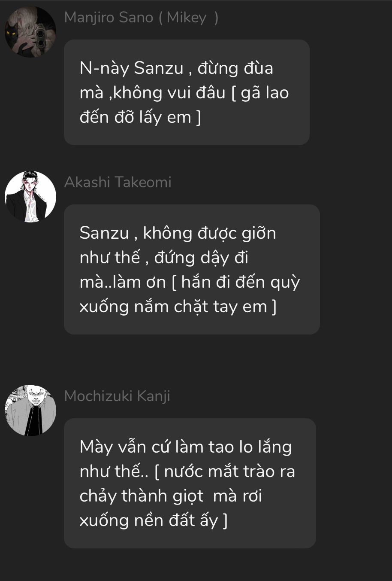The height and width of the screenshot is (581, 392).
Task: Select Akashi Takeomi's message bubble
Action: pos(192,269)
